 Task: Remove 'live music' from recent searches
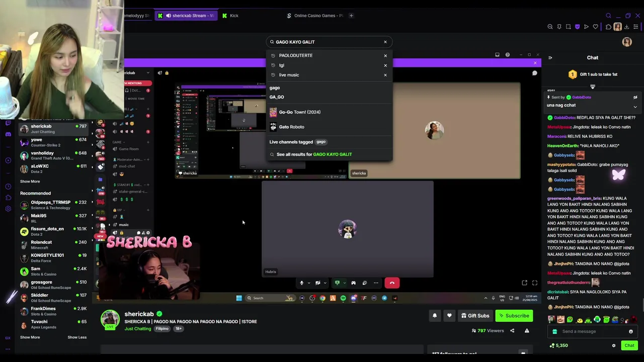point(385,75)
